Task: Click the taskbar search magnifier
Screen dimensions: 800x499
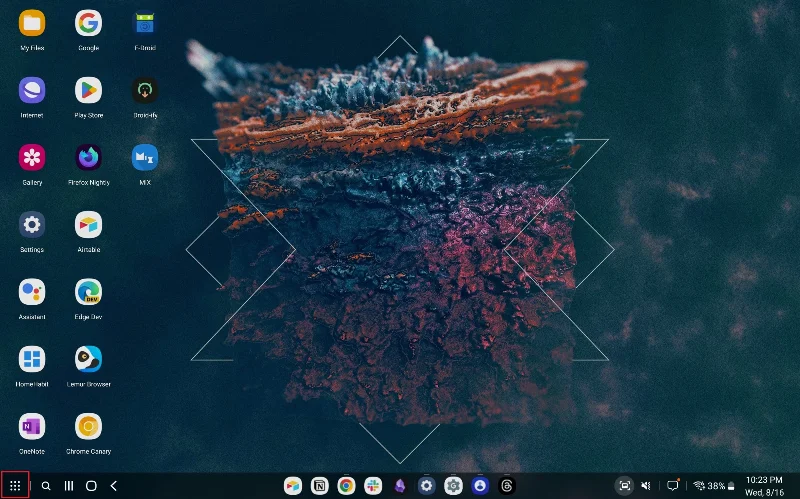Action: point(45,485)
